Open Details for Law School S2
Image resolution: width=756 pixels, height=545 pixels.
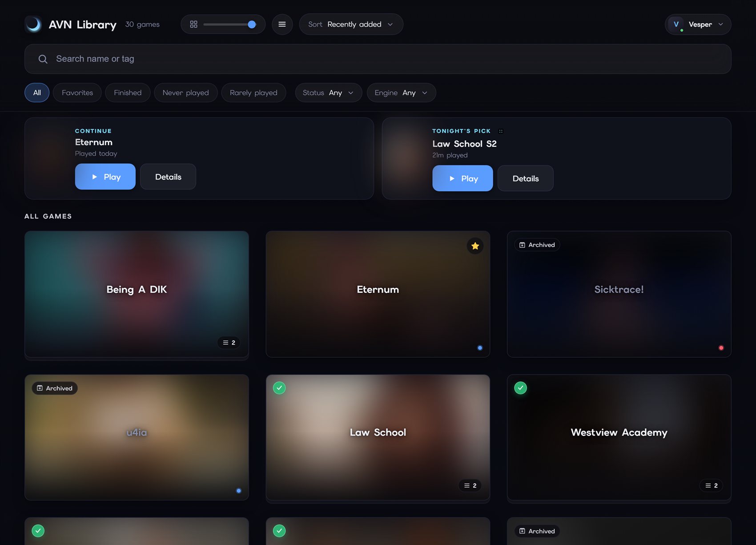click(526, 178)
